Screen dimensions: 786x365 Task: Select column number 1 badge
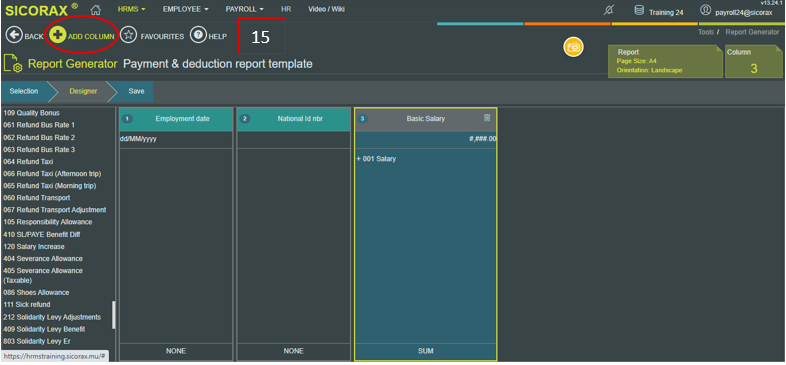[x=127, y=119]
